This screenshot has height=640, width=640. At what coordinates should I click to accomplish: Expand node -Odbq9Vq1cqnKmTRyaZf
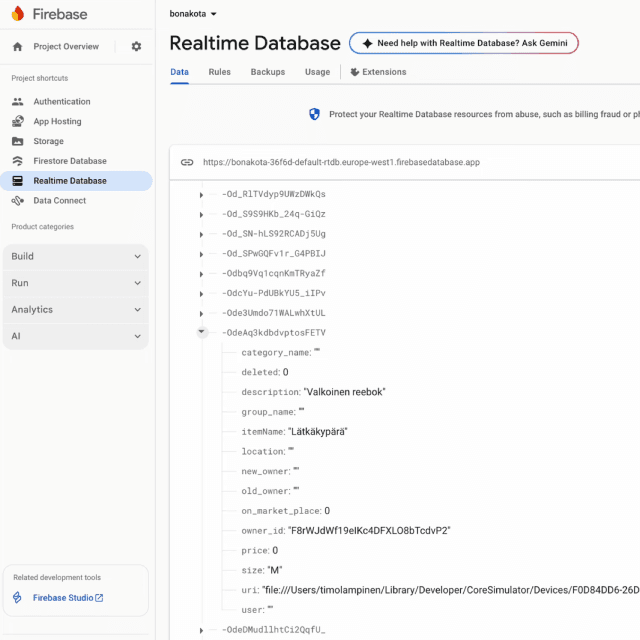[201, 274]
